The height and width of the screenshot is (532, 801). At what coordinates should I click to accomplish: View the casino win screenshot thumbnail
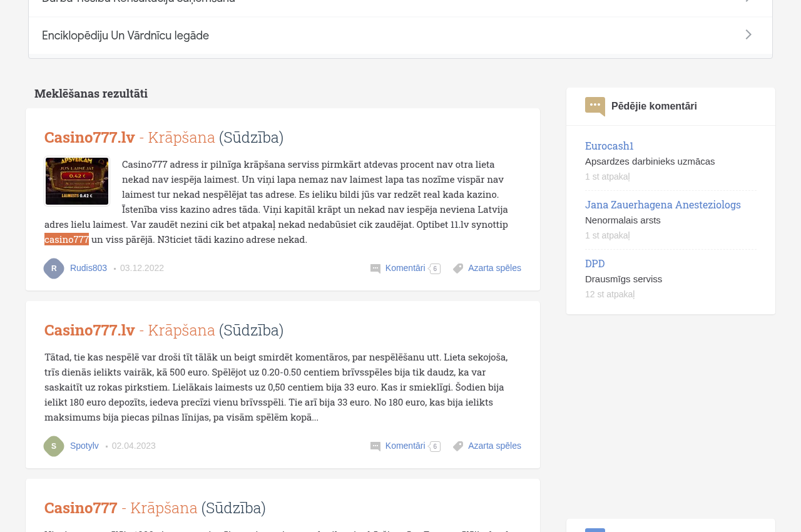click(77, 181)
